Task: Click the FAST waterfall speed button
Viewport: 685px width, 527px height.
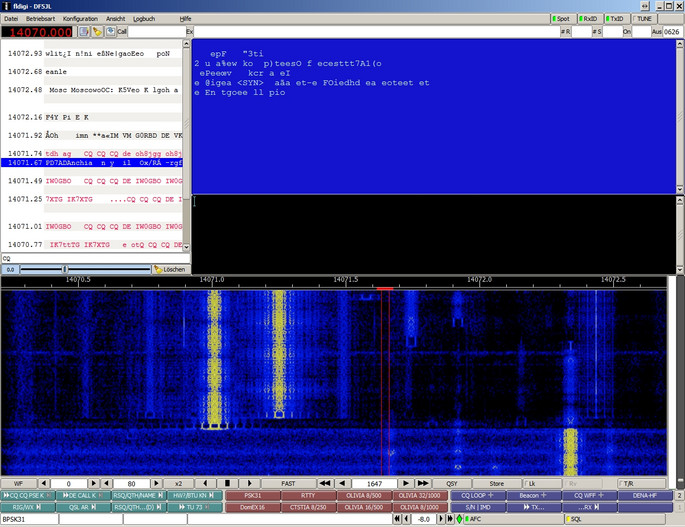Action: pyautogui.click(x=288, y=483)
